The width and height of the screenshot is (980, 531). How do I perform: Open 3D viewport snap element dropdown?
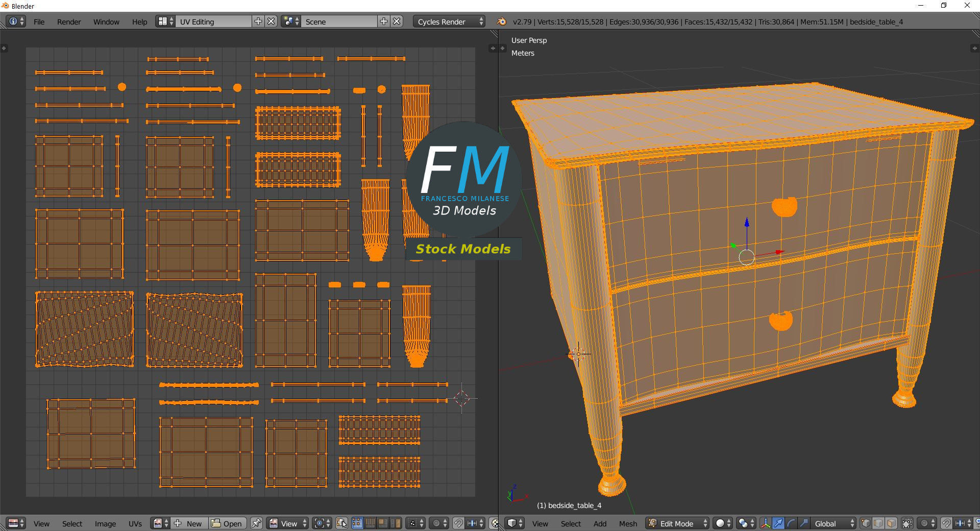(963, 523)
